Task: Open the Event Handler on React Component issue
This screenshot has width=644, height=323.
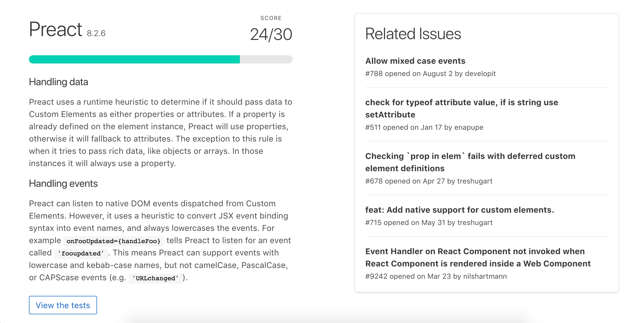Action: pyautogui.click(x=478, y=257)
